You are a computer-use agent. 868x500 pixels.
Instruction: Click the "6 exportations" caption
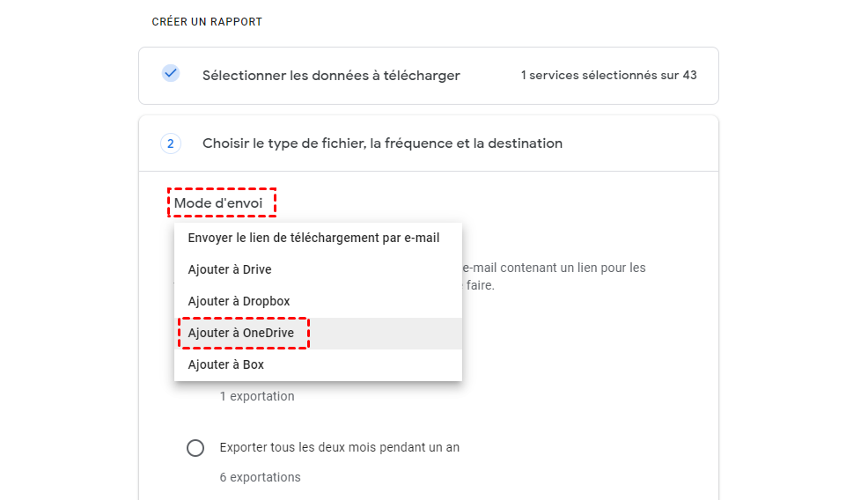pos(260,477)
